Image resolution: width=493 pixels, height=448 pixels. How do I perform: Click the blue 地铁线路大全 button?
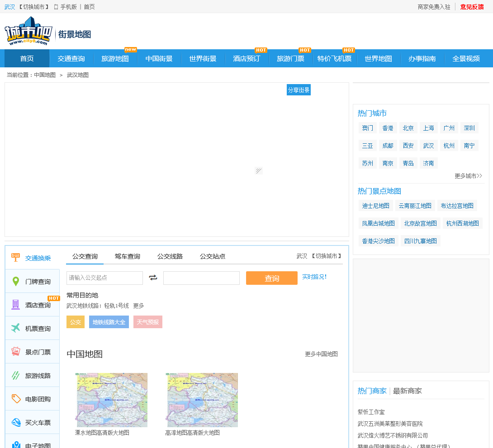point(109,322)
